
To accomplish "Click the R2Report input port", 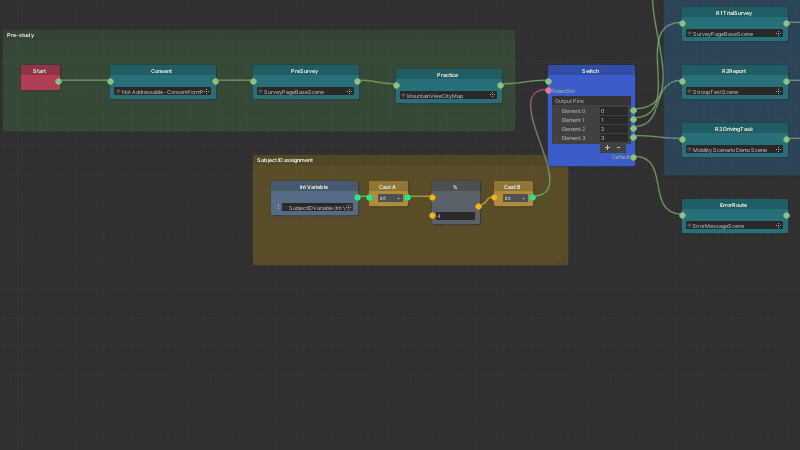I will point(683,81).
